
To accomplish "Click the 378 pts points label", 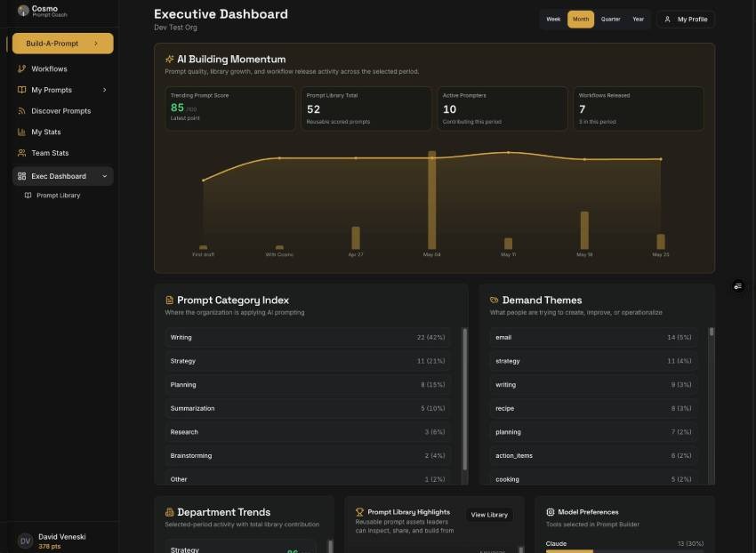I will (x=49, y=546).
